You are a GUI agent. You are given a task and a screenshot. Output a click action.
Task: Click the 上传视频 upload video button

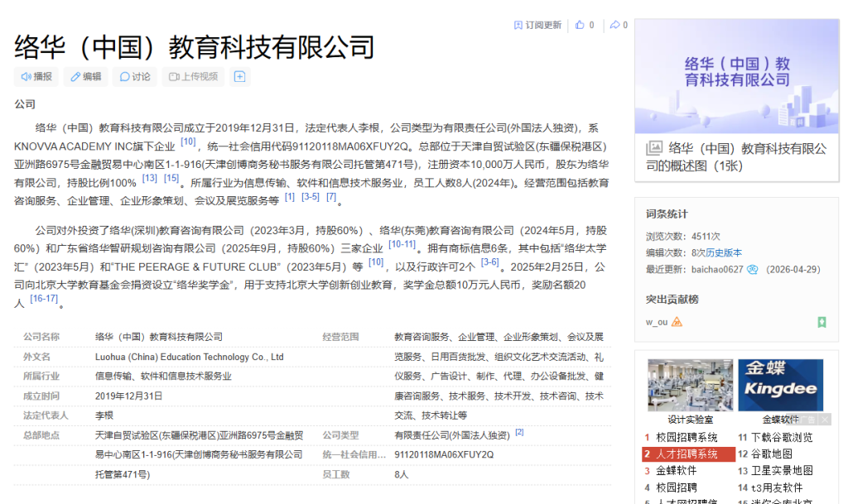point(193,77)
